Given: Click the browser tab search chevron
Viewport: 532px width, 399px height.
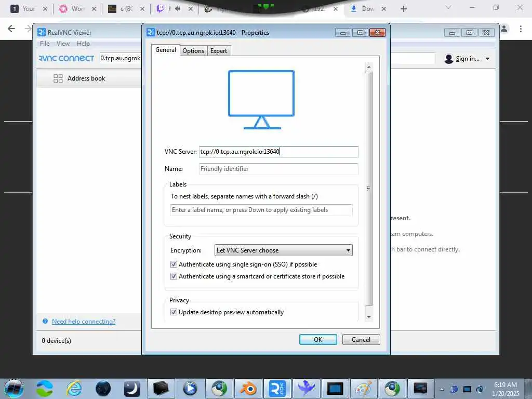Looking at the screenshot, I should 448,7.
